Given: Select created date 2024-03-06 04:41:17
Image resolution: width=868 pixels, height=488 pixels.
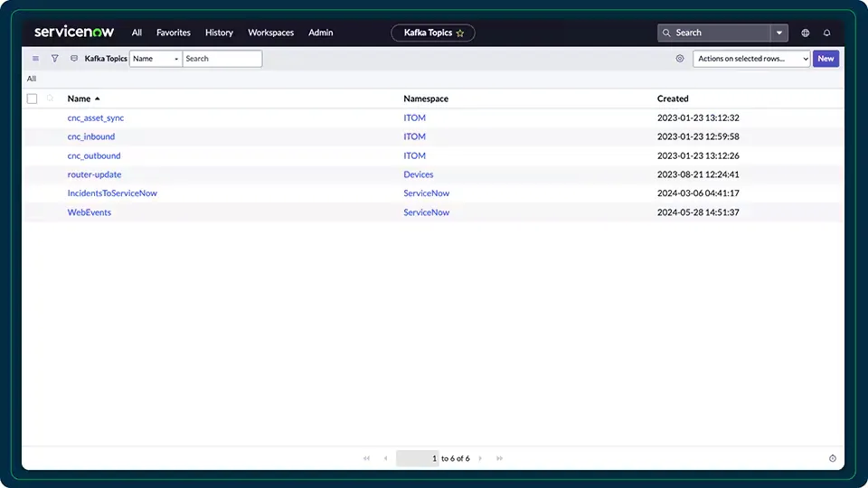Looking at the screenshot, I should click(698, 193).
